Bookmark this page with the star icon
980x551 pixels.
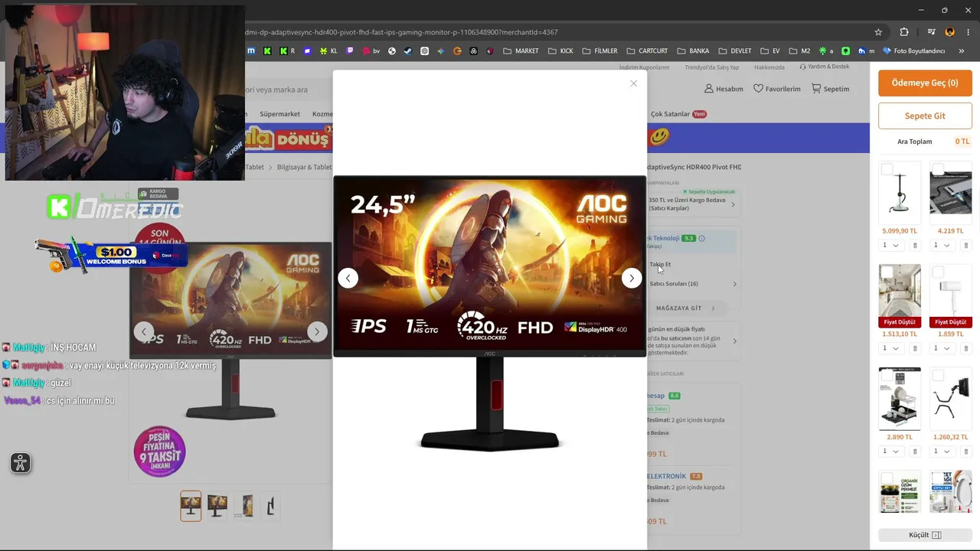tap(878, 32)
